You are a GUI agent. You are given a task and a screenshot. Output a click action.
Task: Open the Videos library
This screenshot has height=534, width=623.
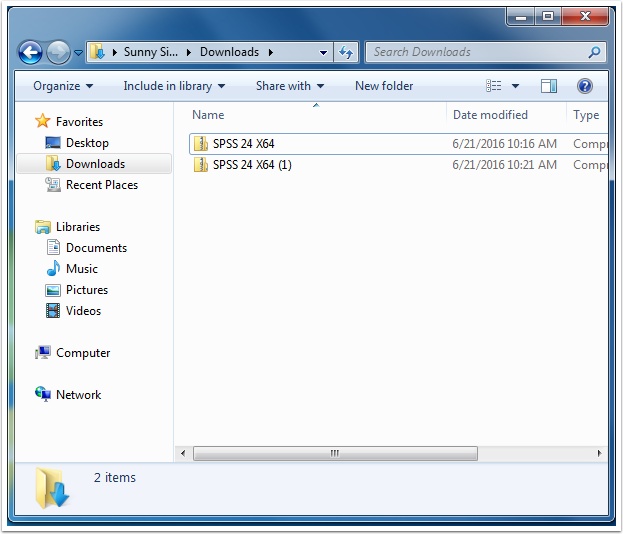tap(83, 311)
